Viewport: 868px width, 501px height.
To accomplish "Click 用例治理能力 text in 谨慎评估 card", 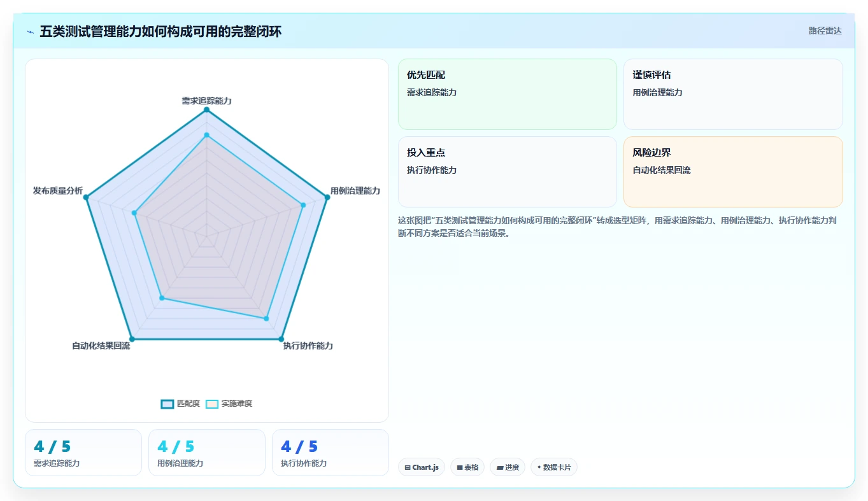I will pyautogui.click(x=658, y=92).
